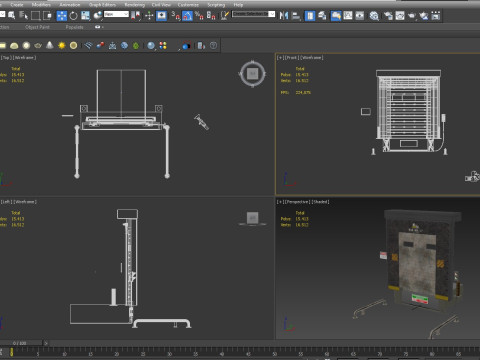Viewport: 480px width, 360px height.
Task: Open the Curve Editor
Action: [x=348, y=16]
